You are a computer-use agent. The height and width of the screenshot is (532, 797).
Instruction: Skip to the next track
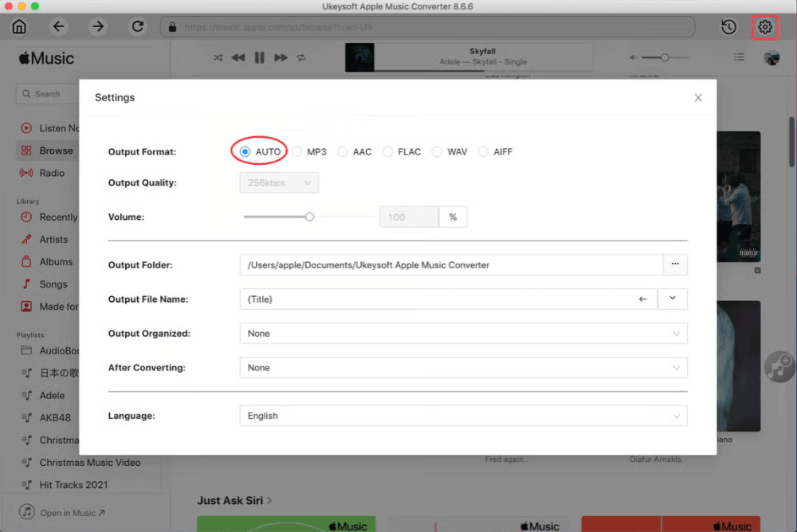pyautogui.click(x=281, y=58)
